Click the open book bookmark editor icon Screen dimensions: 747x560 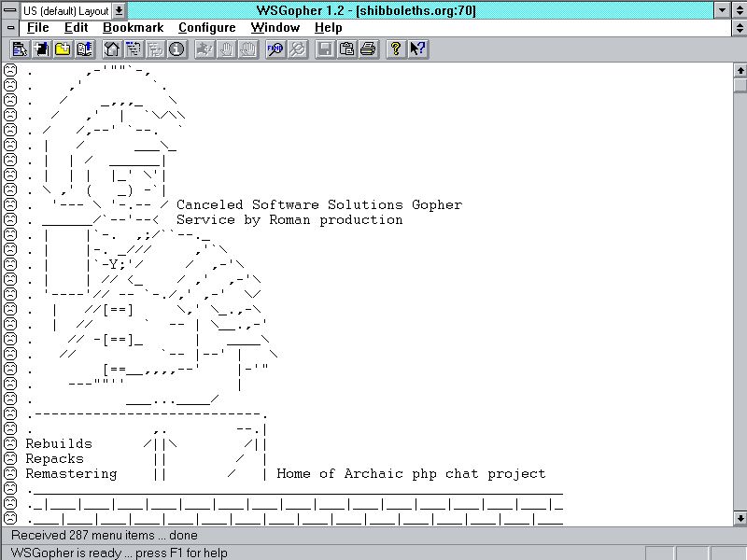coord(84,49)
